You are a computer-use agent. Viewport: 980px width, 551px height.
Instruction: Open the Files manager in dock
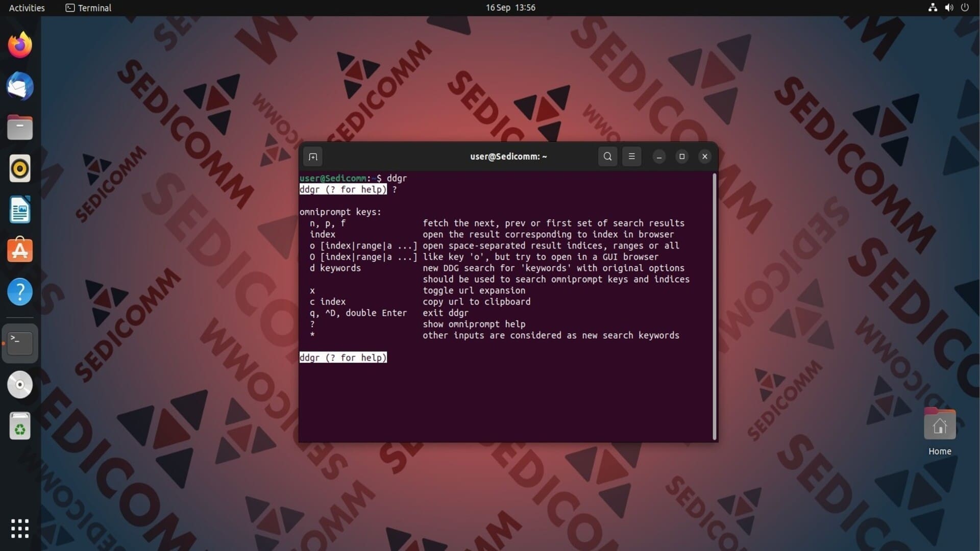pos(20,127)
